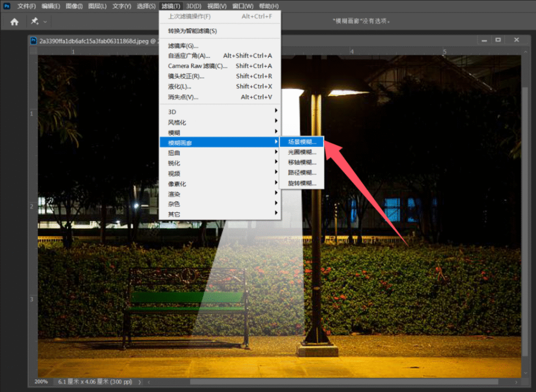Expand the 杂色 submenu
This screenshot has height=392, width=536.
[x=220, y=204]
